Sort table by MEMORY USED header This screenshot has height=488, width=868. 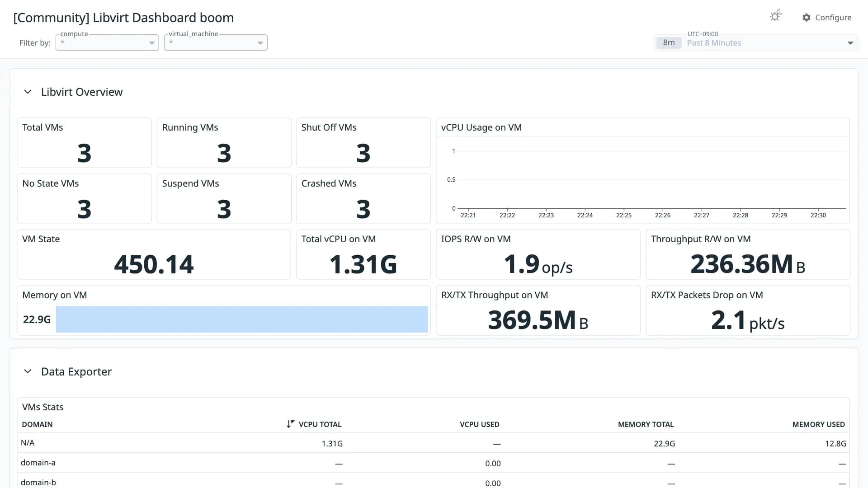tap(818, 424)
